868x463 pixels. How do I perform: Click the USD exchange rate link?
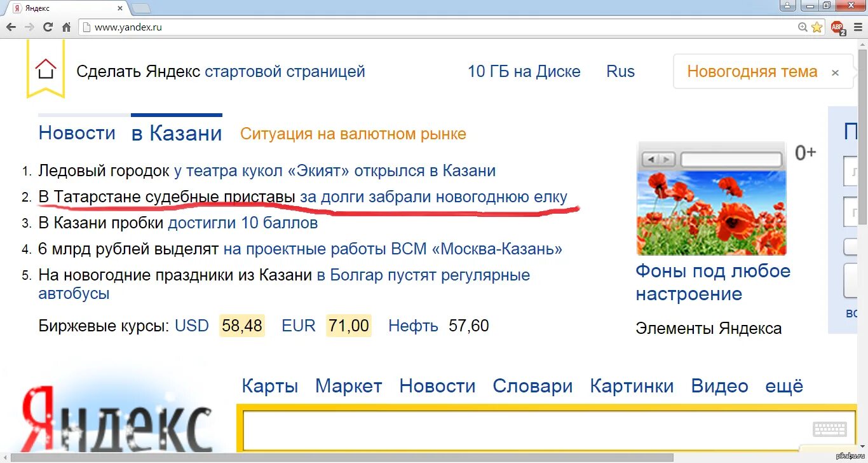click(x=192, y=326)
